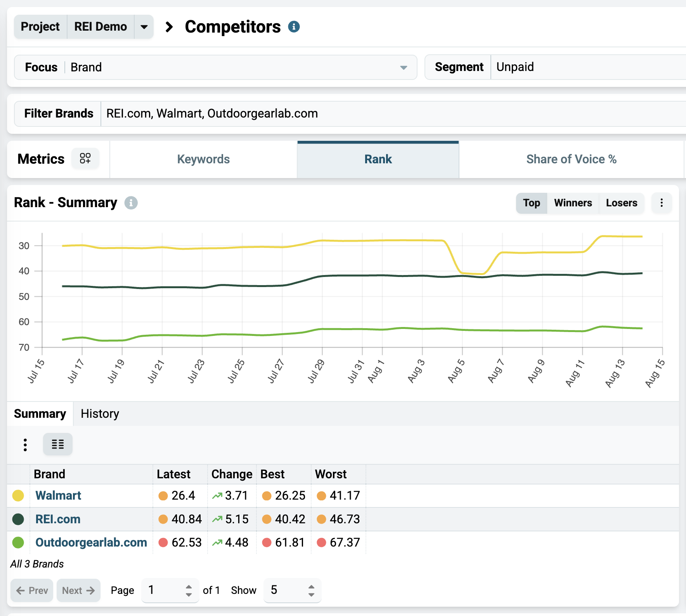The height and width of the screenshot is (616, 686).
Task: Toggle the table columns layout icon
Action: coord(58,444)
